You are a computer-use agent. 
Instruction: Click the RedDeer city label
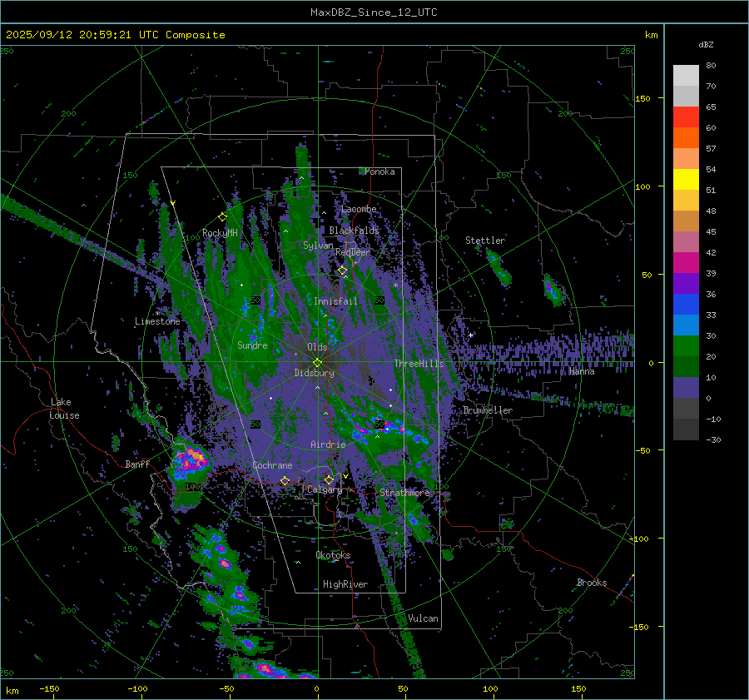[x=353, y=252]
